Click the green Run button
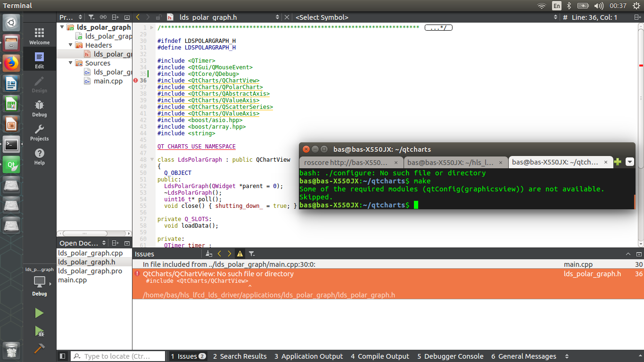 point(39,313)
